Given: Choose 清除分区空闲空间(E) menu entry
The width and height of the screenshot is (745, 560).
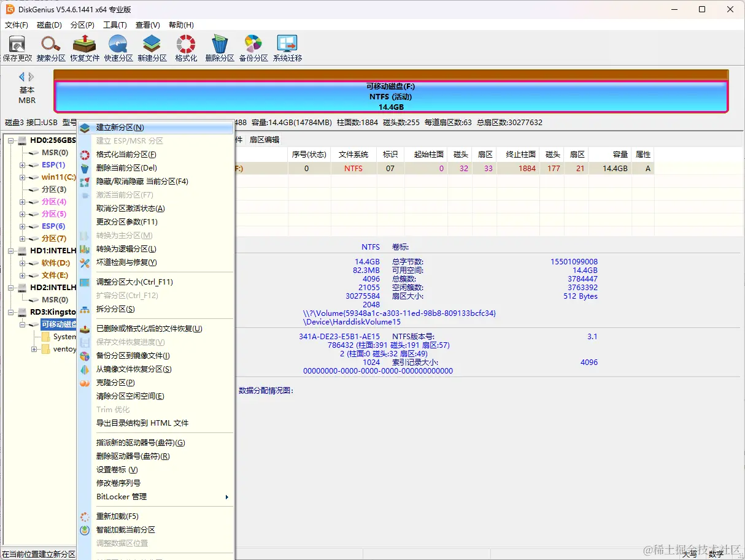Looking at the screenshot, I should click(155, 396).
